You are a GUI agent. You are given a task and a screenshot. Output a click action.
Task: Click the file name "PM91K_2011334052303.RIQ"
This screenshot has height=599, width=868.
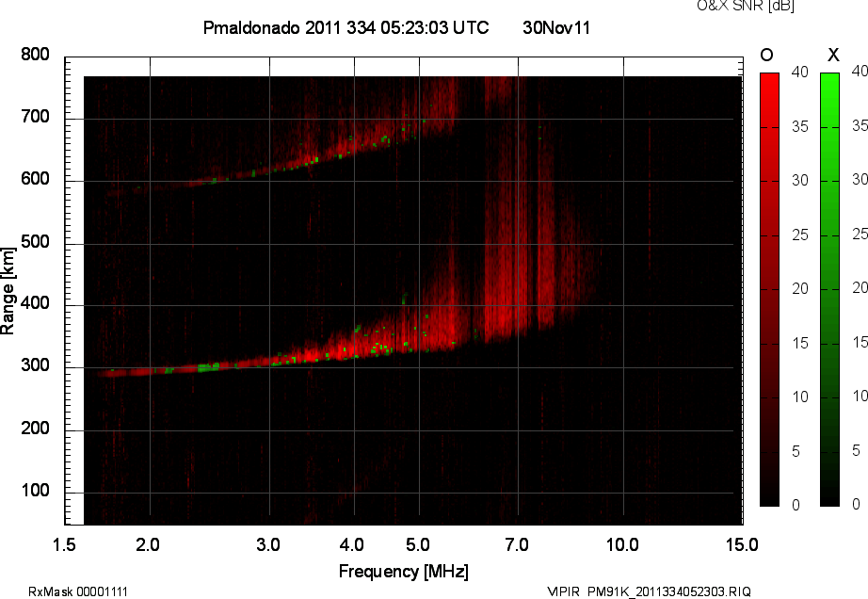click(669, 591)
